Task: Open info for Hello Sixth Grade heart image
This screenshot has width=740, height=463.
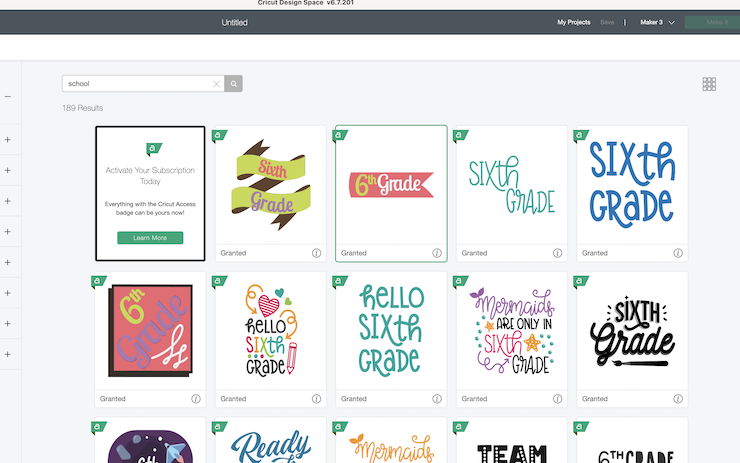Action: pyautogui.click(x=316, y=399)
